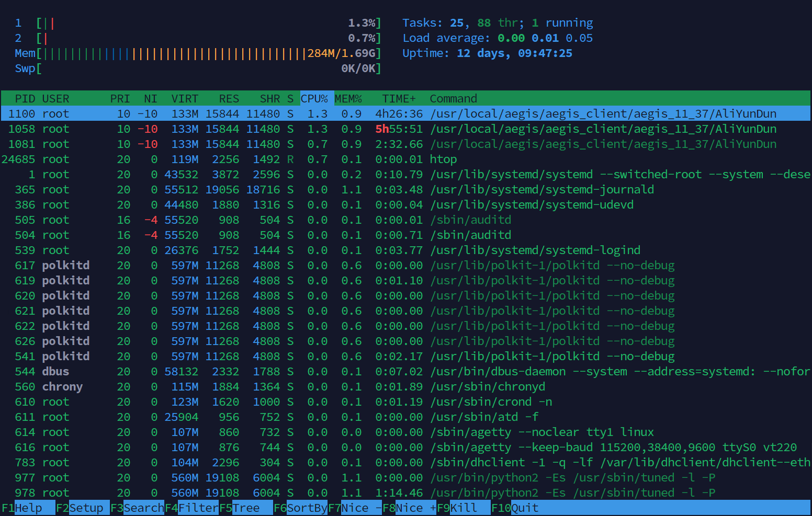Select the polkitd PID 541 row
This screenshot has width=812, height=516.
point(406,357)
